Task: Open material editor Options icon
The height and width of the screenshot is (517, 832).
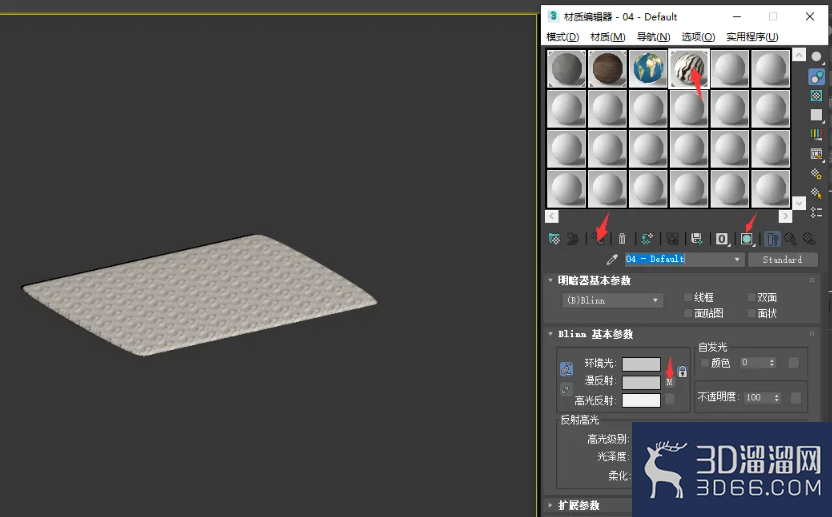Action: [817, 174]
